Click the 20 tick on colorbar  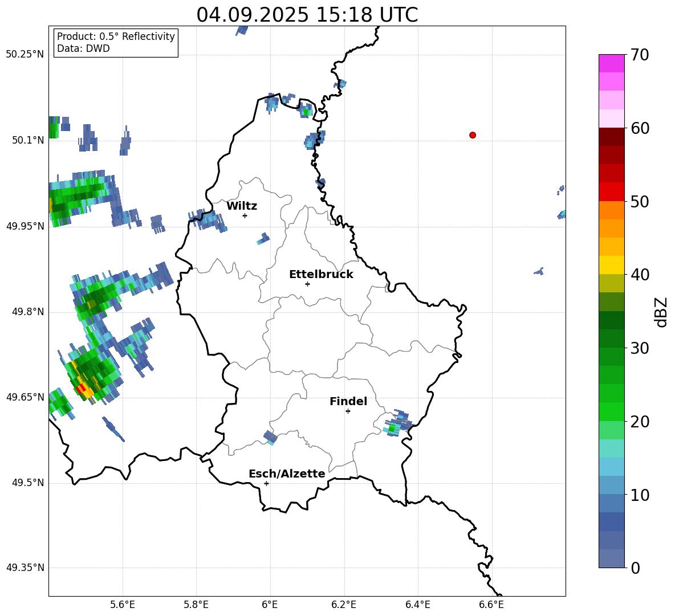640,422
